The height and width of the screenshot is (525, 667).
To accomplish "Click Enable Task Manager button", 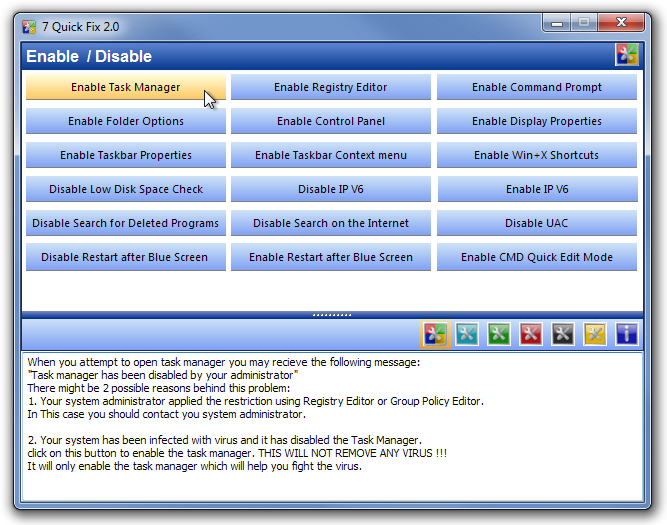I will [x=126, y=87].
